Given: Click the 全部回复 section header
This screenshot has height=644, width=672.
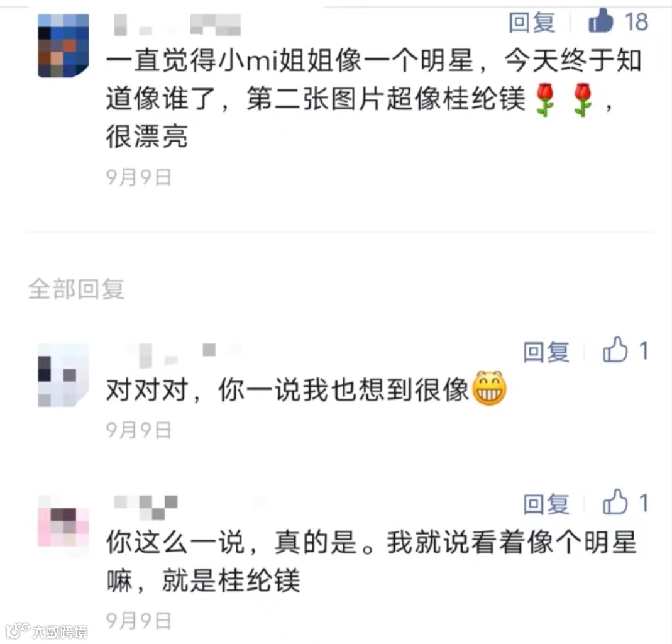Looking at the screenshot, I should [76, 289].
